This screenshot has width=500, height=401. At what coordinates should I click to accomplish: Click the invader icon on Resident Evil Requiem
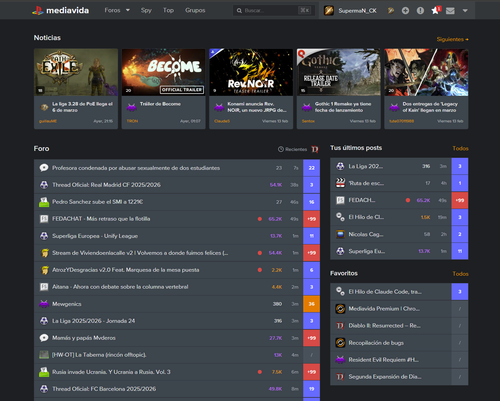coord(340,360)
